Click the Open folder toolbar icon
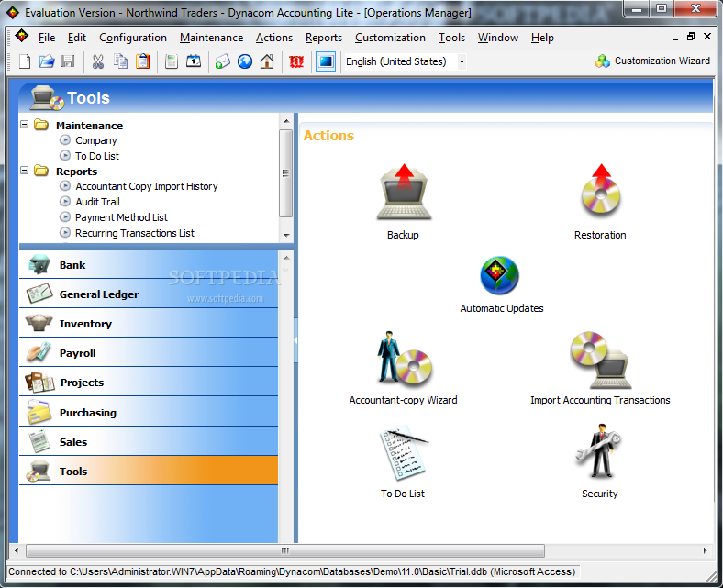The image size is (723, 588). [47, 61]
